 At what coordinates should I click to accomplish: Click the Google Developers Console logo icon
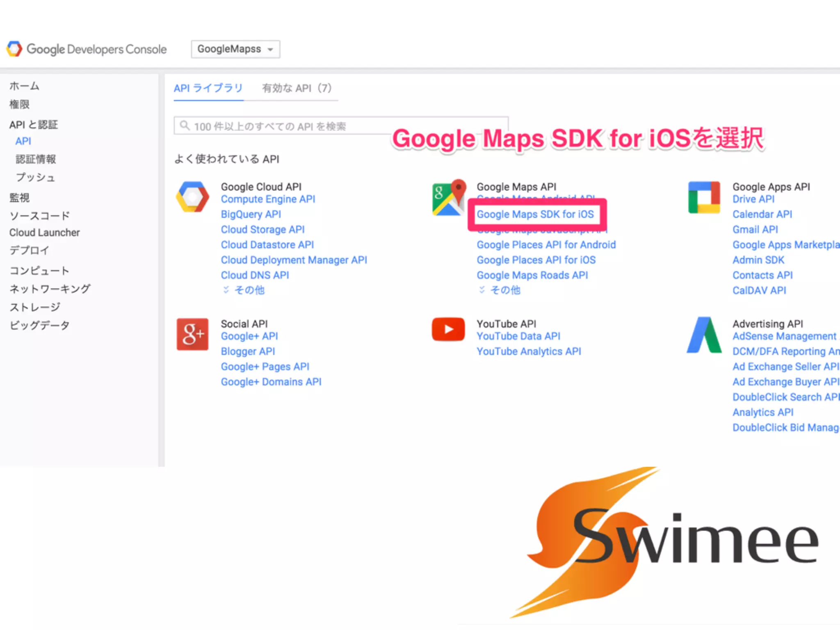click(14, 49)
